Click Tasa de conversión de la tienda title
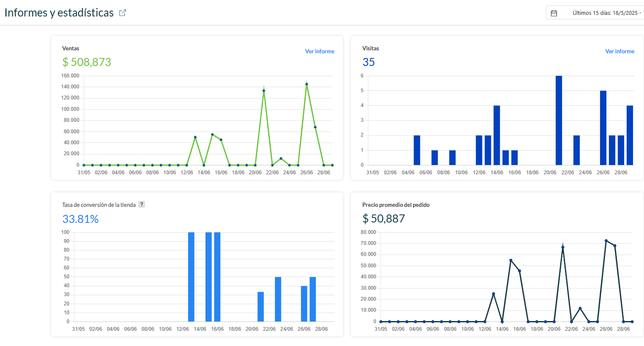 coord(99,205)
